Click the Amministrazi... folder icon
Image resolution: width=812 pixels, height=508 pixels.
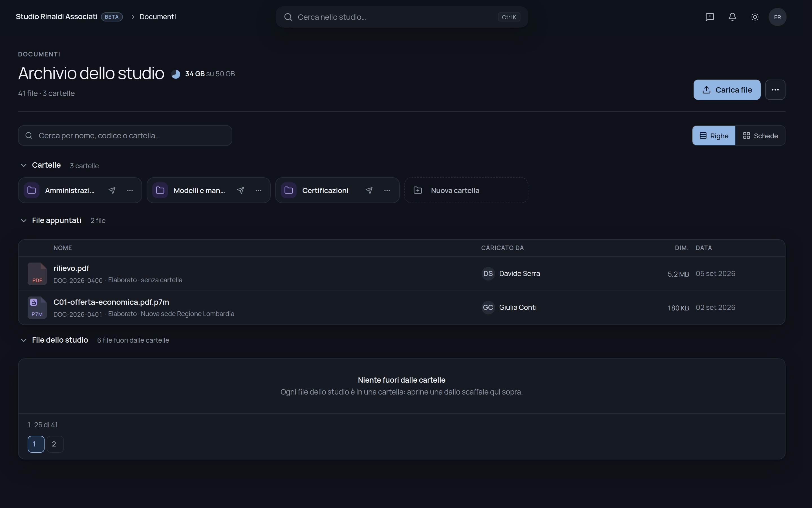click(32, 190)
